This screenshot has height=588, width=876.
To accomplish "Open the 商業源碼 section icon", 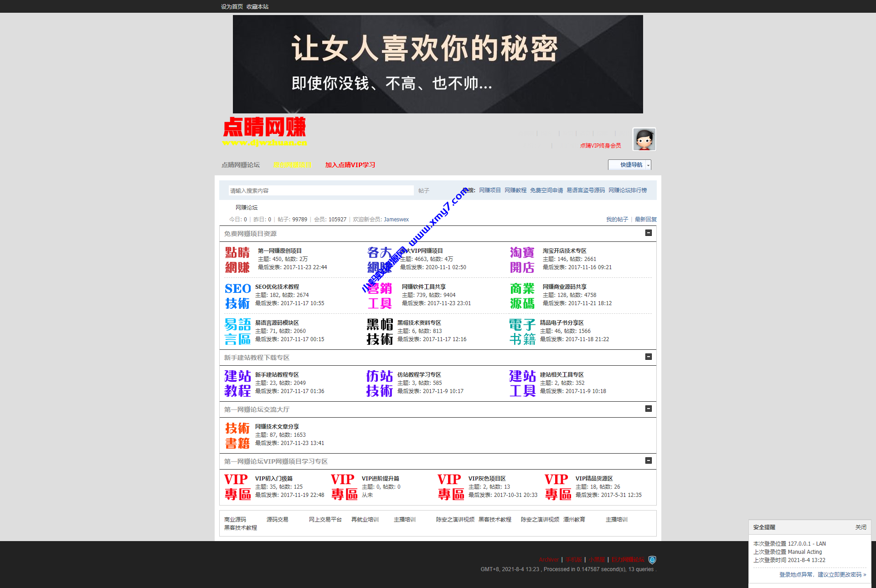I will coord(522,295).
